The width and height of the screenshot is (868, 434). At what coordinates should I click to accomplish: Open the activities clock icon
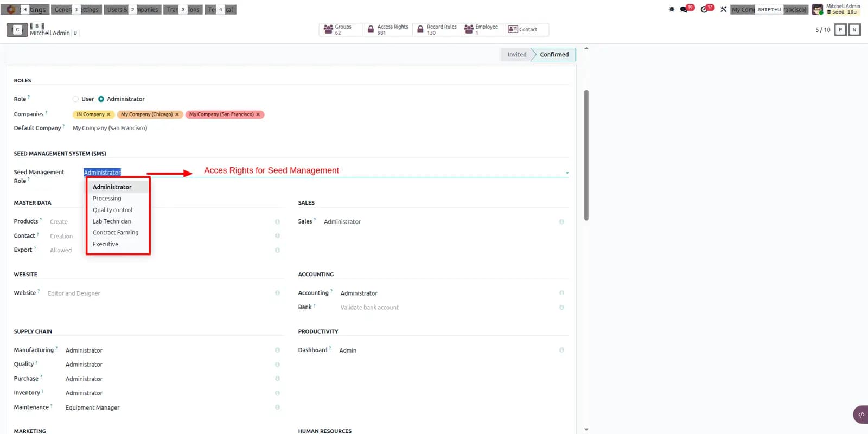[x=704, y=9]
